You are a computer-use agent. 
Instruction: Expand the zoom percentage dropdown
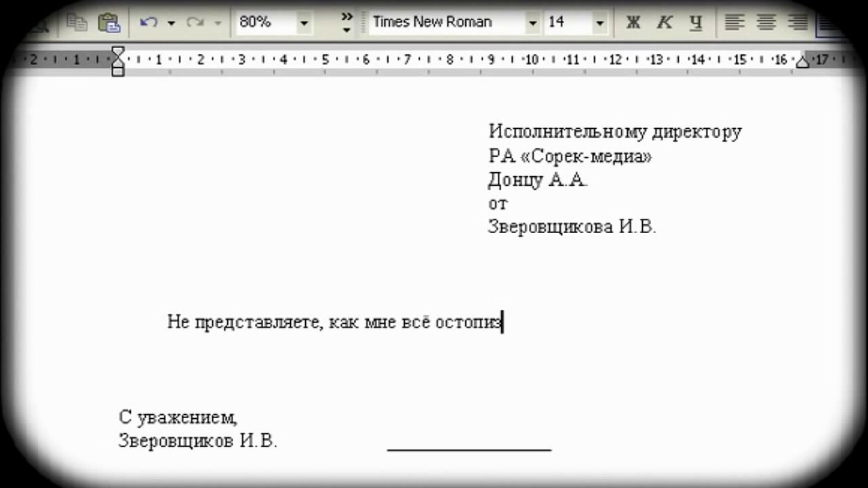304,23
